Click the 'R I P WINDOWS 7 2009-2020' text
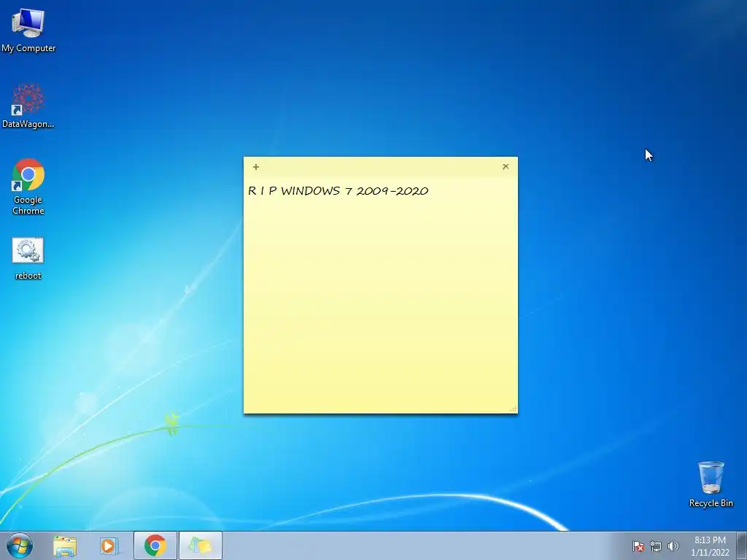This screenshot has height=560, width=747. (x=338, y=191)
